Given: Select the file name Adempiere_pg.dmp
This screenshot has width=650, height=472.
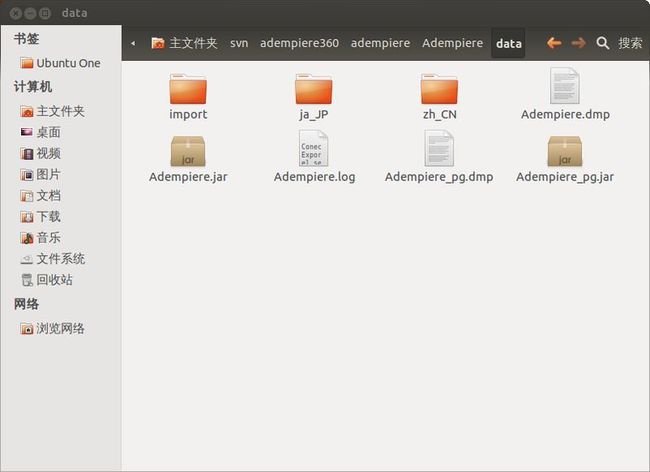Looking at the screenshot, I should 439,177.
